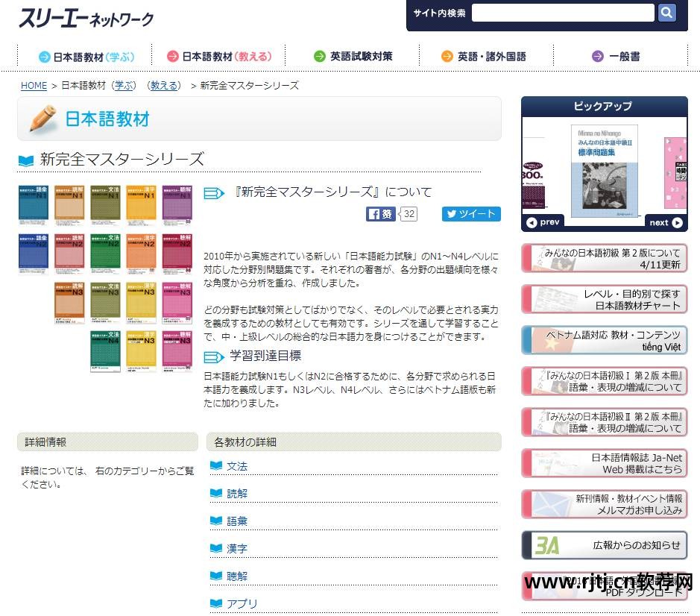
Task: Click the magnifier search button
Action: coord(666,13)
